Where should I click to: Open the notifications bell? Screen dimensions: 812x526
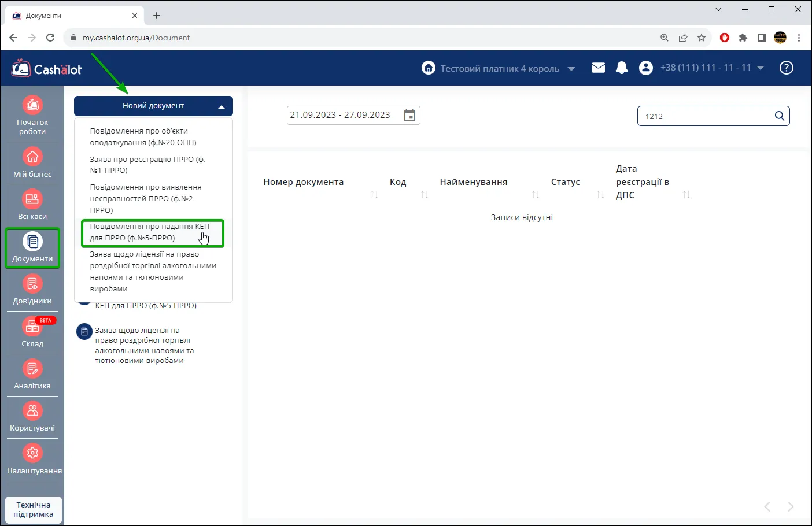(x=622, y=68)
